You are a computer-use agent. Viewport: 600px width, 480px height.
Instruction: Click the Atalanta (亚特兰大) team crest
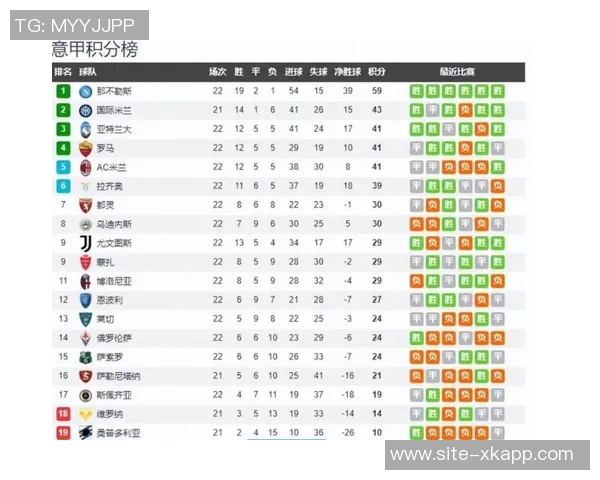point(86,129)
